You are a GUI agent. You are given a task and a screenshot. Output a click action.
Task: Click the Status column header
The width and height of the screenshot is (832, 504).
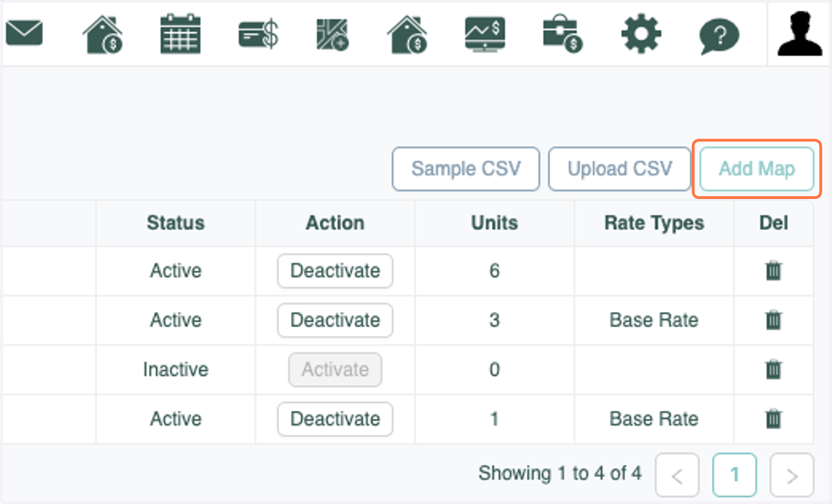pos(175,223)
